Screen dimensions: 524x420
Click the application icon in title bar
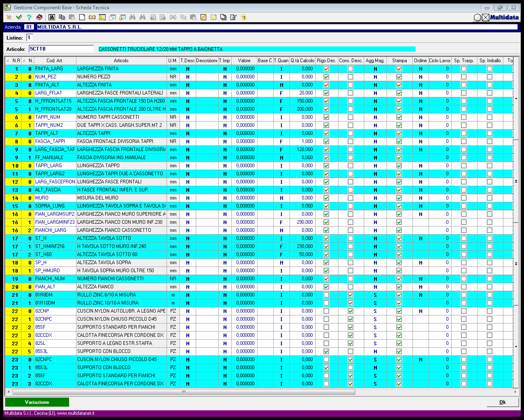[x=7, y=7]
